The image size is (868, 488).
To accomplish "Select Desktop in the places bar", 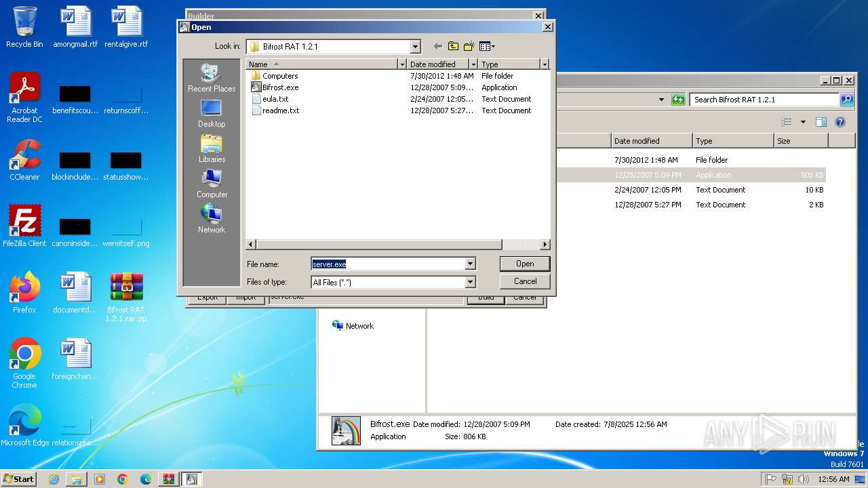I will (212, 114).
